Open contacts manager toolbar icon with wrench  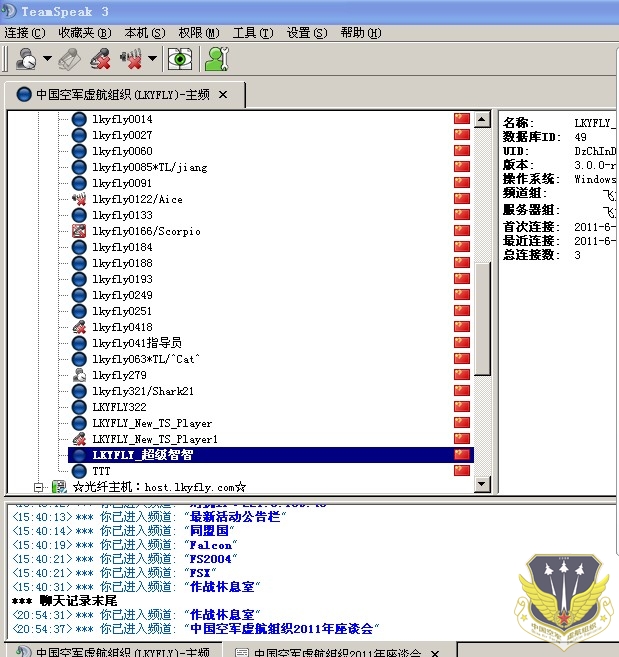tap(217, 59)
